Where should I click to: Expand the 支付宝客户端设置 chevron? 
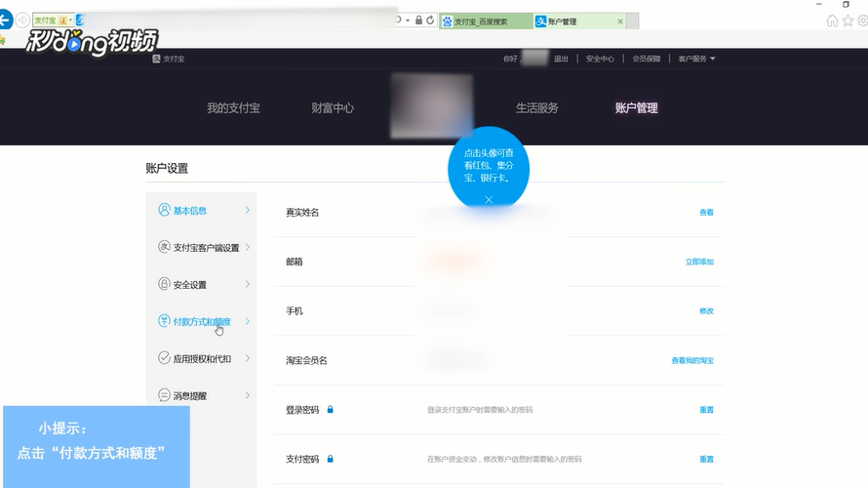(248, 247)
